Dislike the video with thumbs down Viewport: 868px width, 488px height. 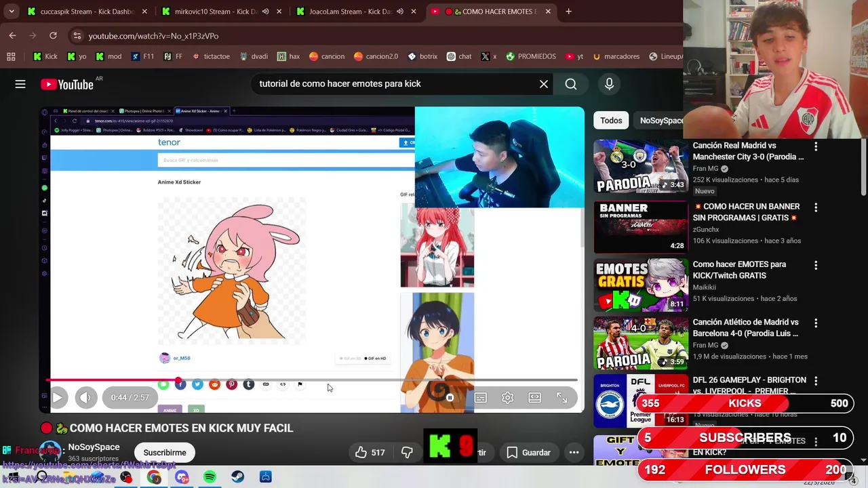pyautogui.click(x=407, y=453)
